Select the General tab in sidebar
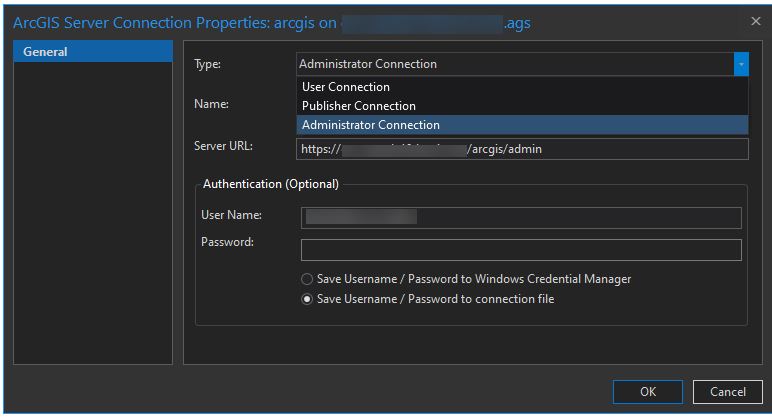Viewport: 772px width, 418px height. pos(93,51)
